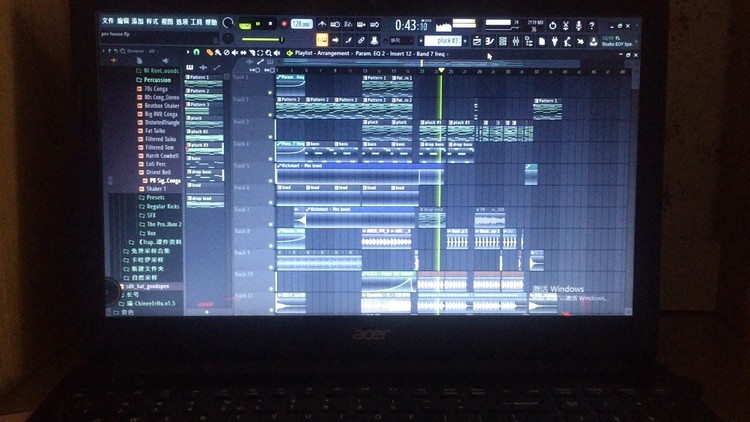Image resolution: width=750 pixels, height=422 pixels.
Task: Click the 128 BPM tempo field
Action: coord(301,23)
